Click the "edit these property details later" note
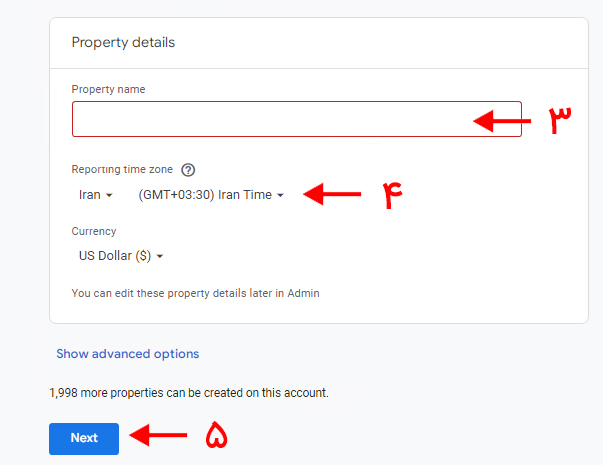This screenshot has height=465, width=603. [195, 294]
